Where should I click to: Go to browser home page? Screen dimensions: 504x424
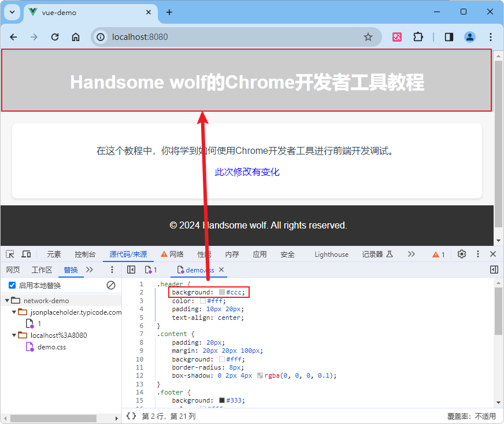76,37
